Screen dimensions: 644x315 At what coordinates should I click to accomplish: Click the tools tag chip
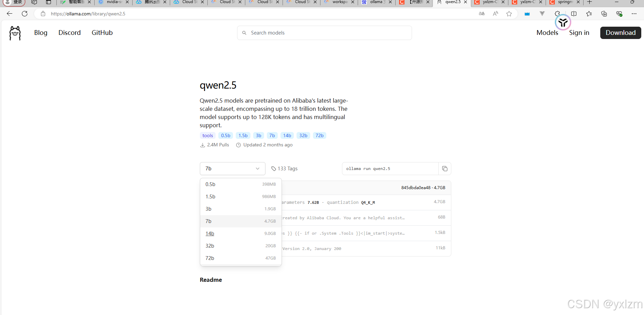point(208,136)
